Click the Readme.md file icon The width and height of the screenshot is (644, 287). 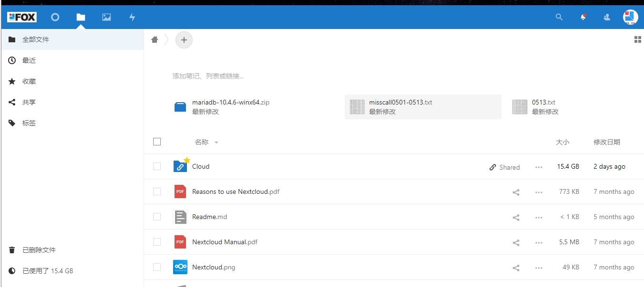pyautogui.click(x=180, y=217)
